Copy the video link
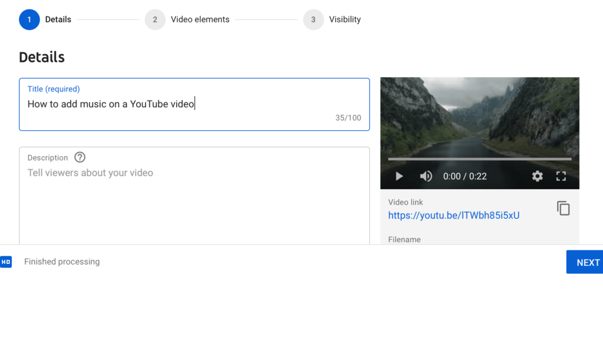603x364 pixels. pyautogui.click(x=564, y=208)
